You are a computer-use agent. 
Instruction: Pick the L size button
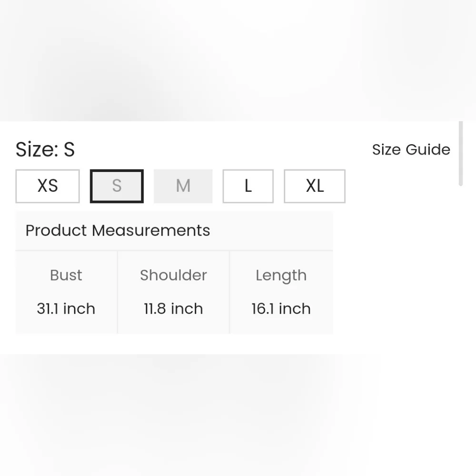(x=248, y=186)
